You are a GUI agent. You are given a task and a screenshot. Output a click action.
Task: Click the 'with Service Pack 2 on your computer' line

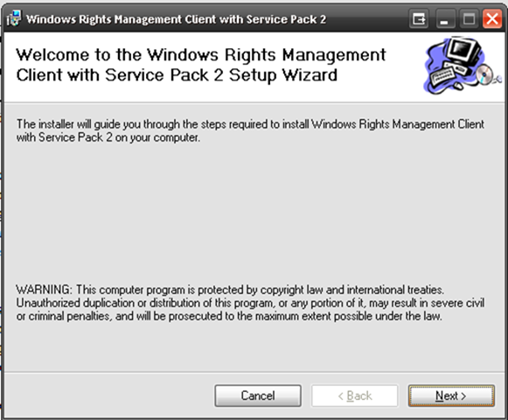point(108,137)
